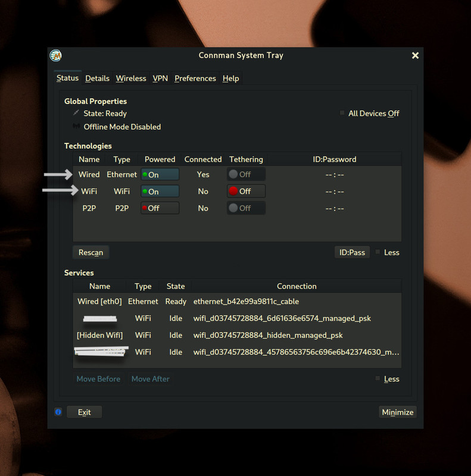The height and width of the screenshot is (476, 471).
Task: Click the Yes connected value for Wired
Action: tap(203, 174)
